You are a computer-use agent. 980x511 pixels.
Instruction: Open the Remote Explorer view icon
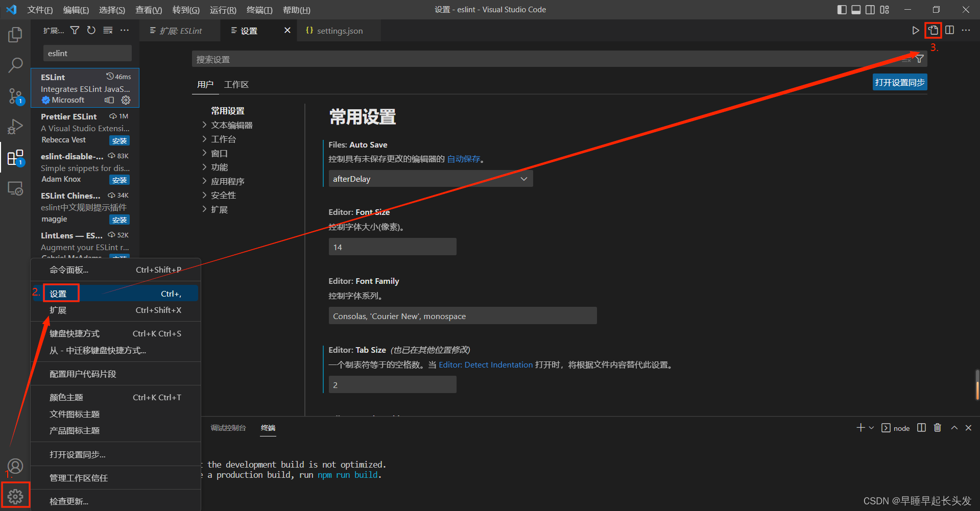[x=15, y=188]
